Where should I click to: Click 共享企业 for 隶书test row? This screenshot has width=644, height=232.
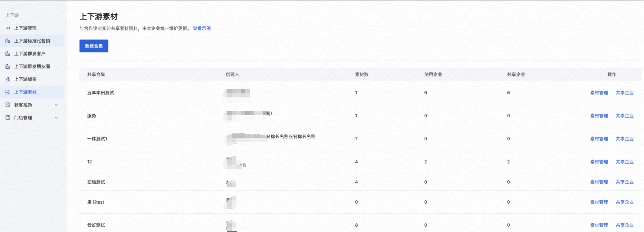[x=625, y=202]
